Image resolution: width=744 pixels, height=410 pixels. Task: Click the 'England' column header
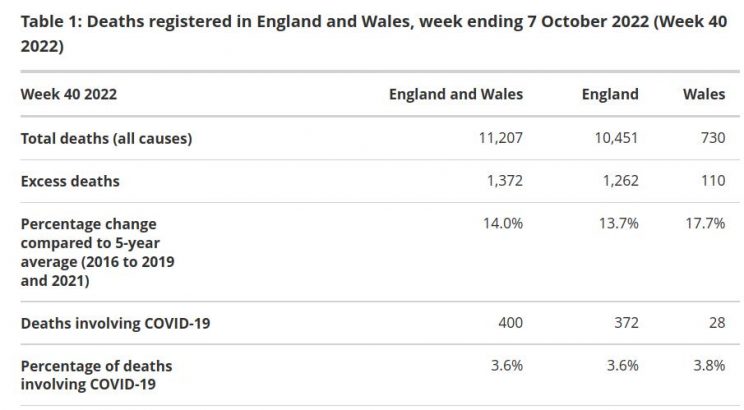click(609, 95)
